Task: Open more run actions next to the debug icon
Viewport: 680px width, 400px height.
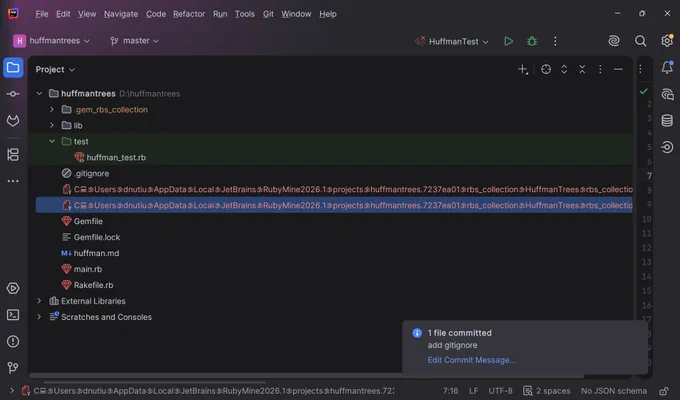Action: 555,41
